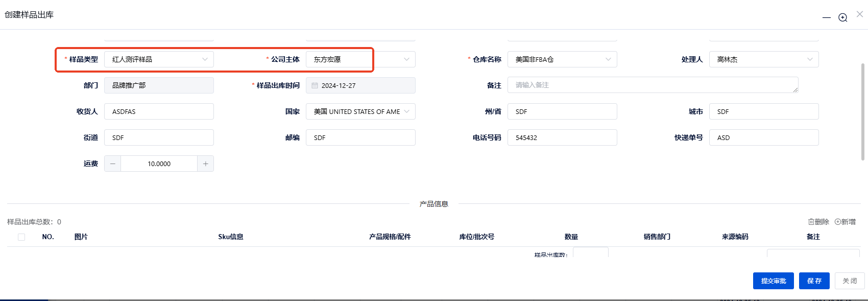Click the 运费 value 10.0000
The width and height of the screenshot is (868, 301).
(x=159, y=164)
